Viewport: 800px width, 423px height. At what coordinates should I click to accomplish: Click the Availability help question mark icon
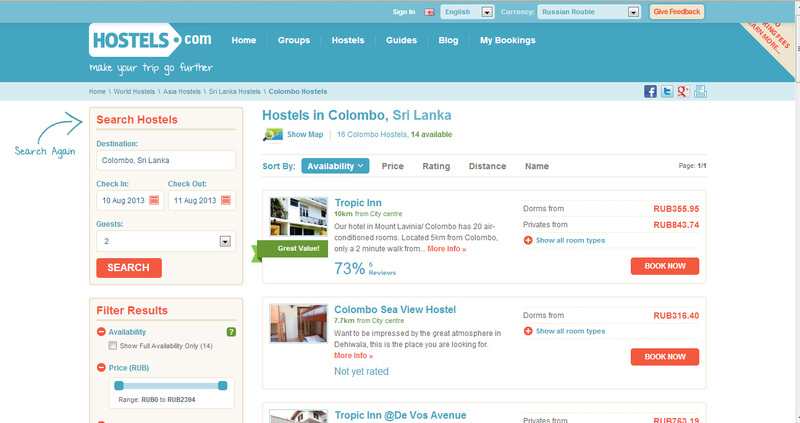231,332
